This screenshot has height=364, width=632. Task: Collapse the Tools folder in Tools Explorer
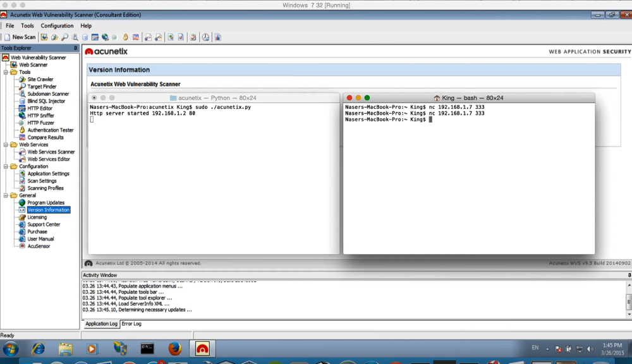tap(6, 72)
